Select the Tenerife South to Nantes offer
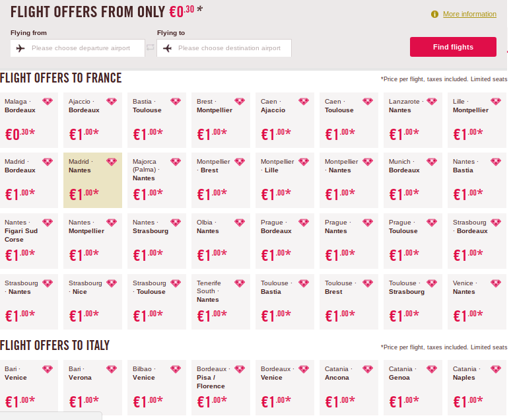513x420 pixels. pyautogui.click(x=221, y=302)
